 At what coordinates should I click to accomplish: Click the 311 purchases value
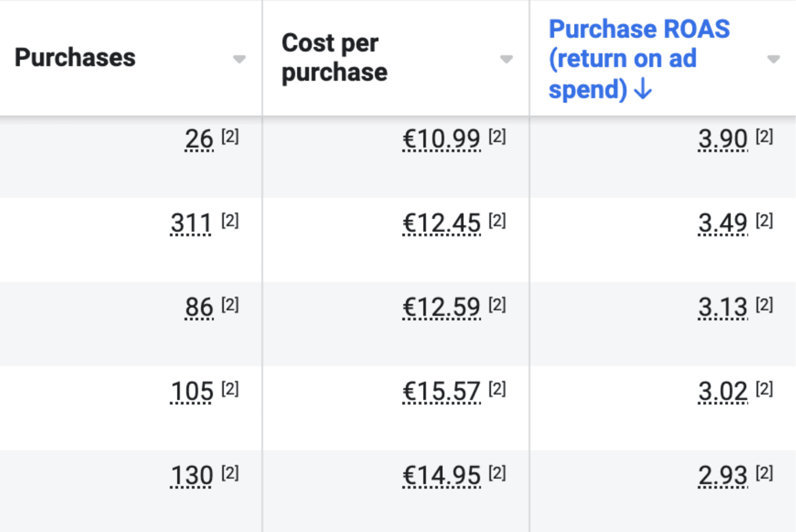(x=192, y=224)
